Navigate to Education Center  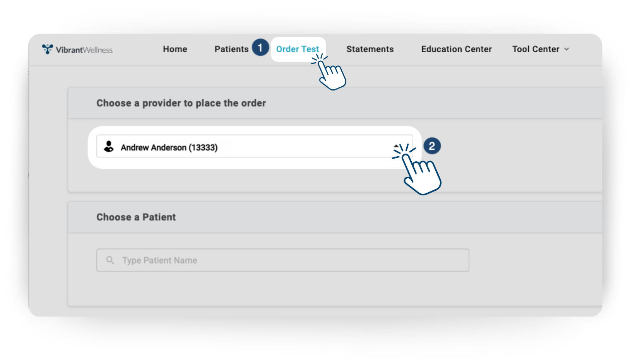pyautogui.click(x=456, y=49)
